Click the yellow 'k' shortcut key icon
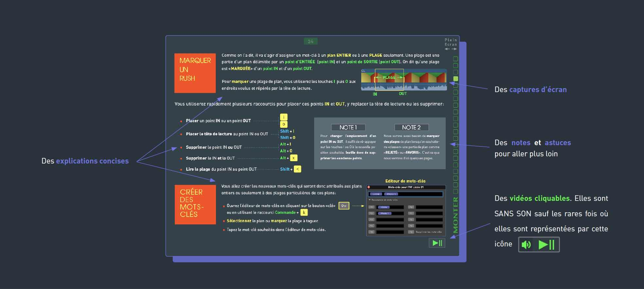This screenshot has height=289, width=644. pos(304,212)
